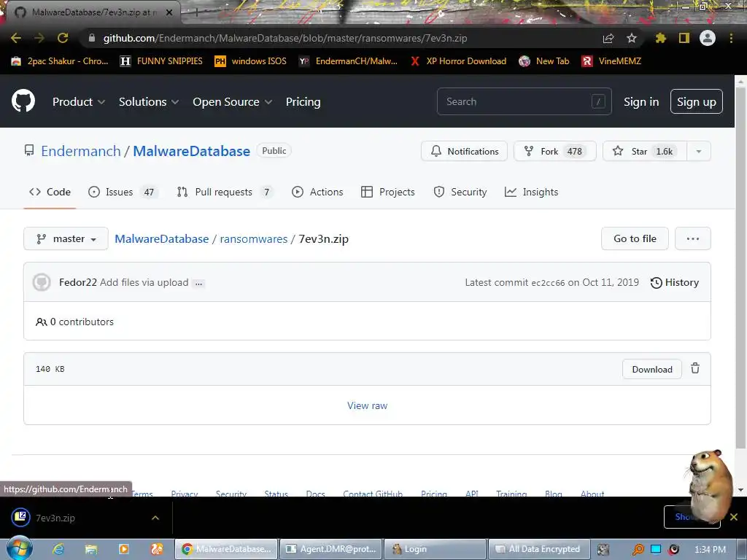Click Fedor22 avatar in the commit row
The width and height of the screenshot is (747, 560).
42,282
